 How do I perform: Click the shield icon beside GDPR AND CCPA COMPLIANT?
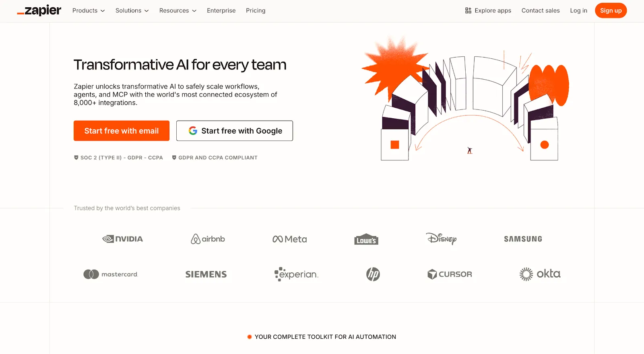click(x=174, y=158)
